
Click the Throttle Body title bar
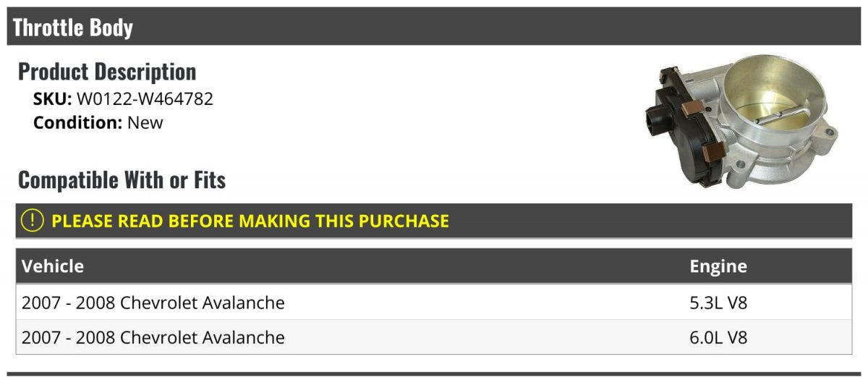point(434,27)
